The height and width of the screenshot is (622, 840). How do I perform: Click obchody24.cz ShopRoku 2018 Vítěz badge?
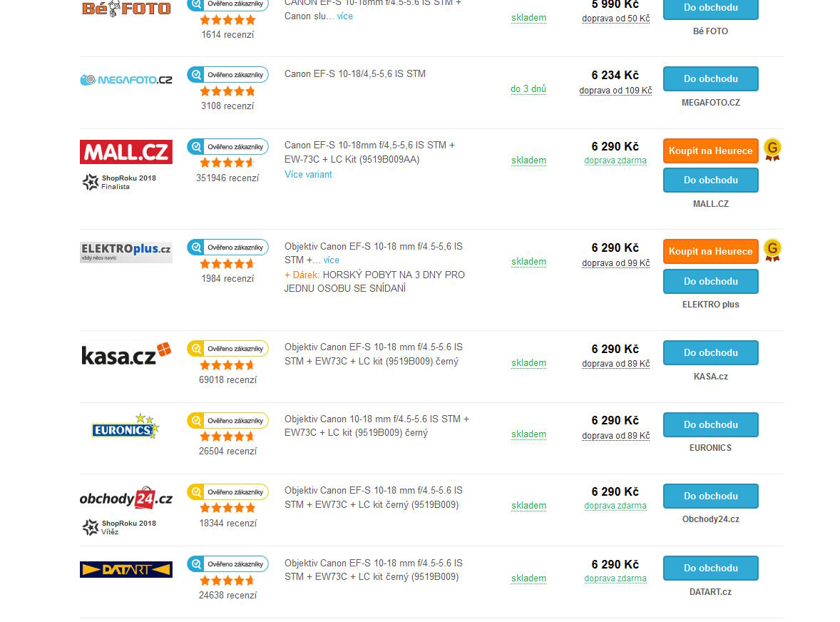(119, 527)
